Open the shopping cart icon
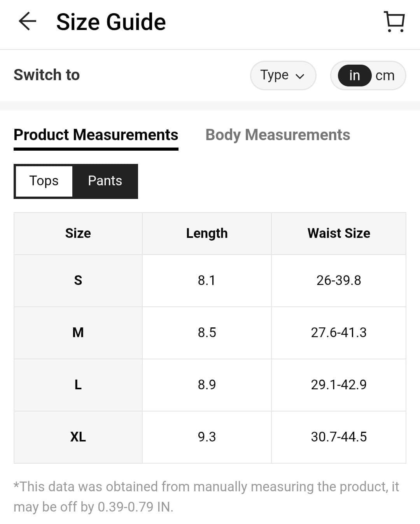Image resolution: width=420 pixels, height=524 pixels. click(394, 21)
